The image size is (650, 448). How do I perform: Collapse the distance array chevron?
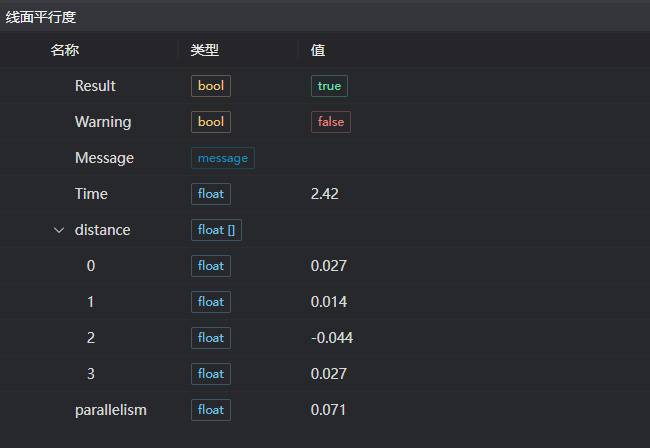59,230
